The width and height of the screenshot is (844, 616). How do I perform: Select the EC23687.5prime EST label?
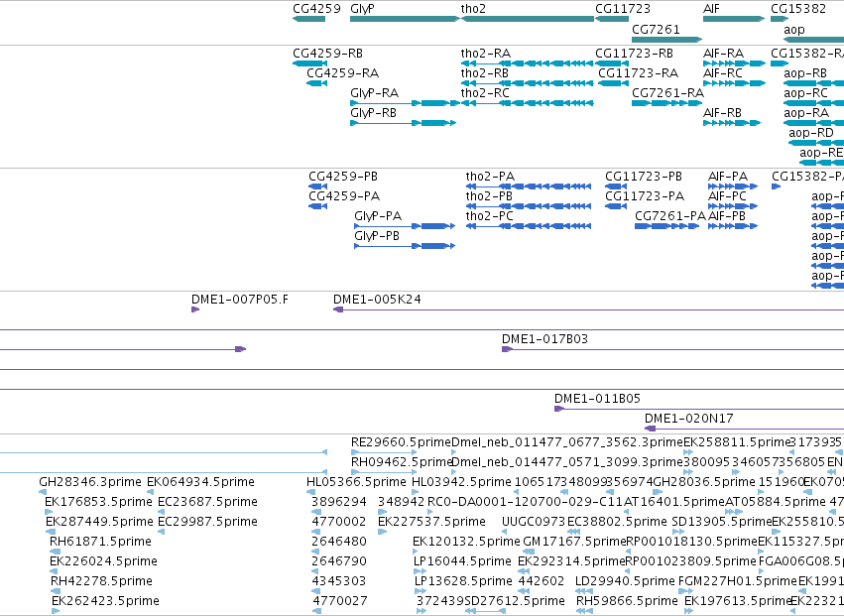[207, 502]
